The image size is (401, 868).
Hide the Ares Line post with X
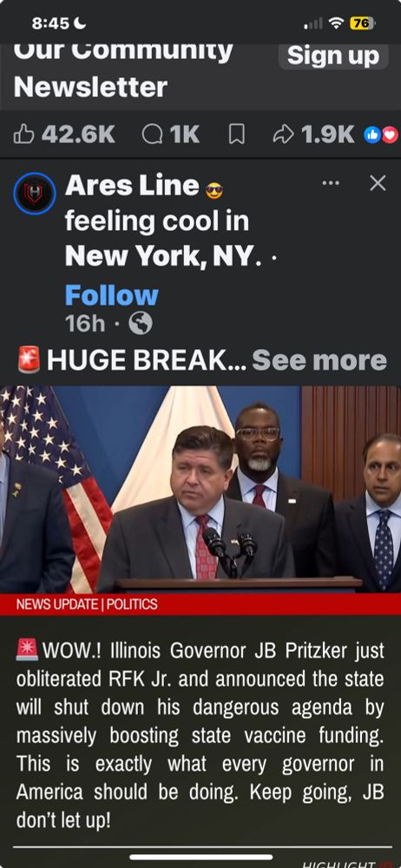[x=378, y=182]
